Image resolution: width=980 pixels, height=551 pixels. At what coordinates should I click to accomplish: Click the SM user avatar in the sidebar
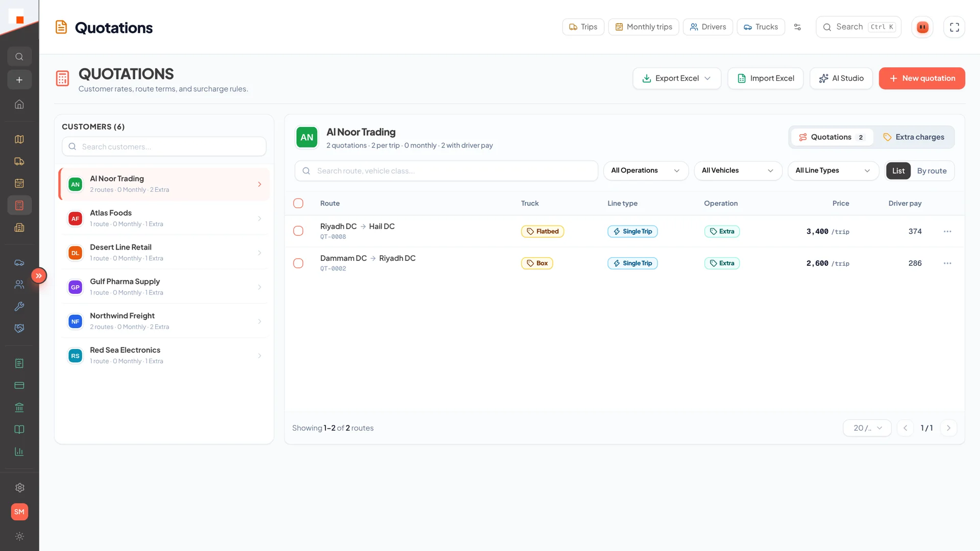(19, 512)
